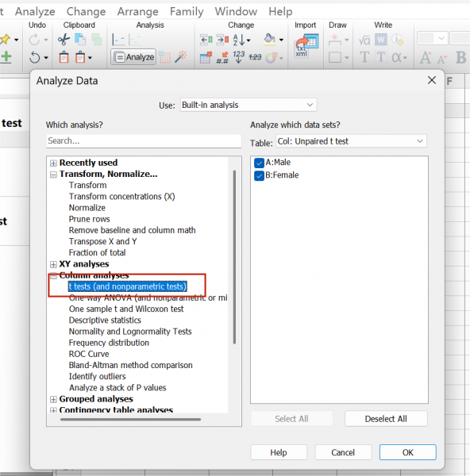The height and width of the screenshot is (476, 470).
Task: Click the bold B icon
Action: click(x=461, y=57)
